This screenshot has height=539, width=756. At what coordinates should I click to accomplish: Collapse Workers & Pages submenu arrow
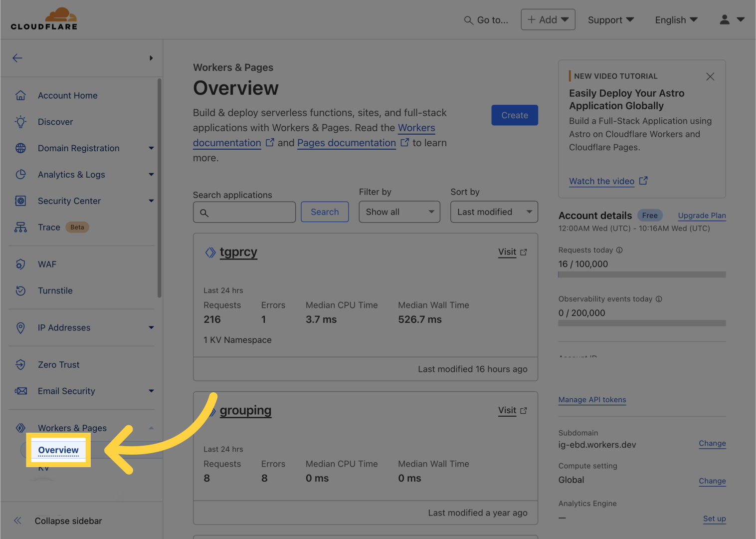coord(151,428)
